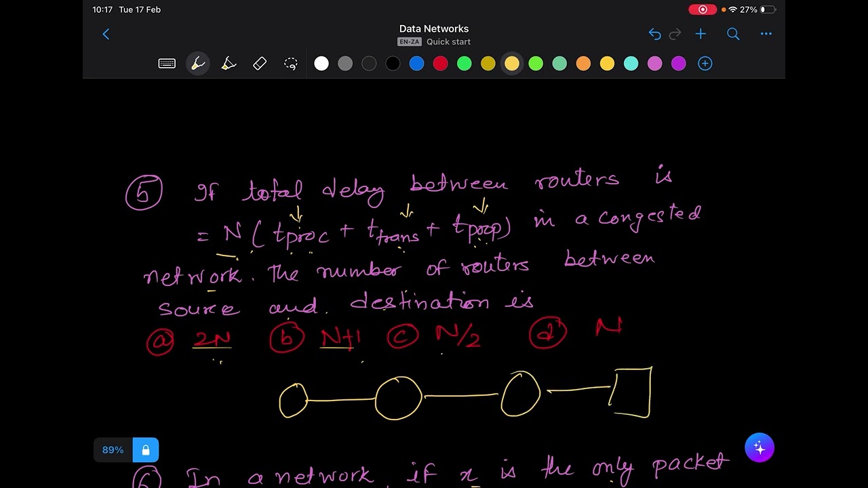Screen dimensions: 868x488
Task: Pick the mint green color swatch
Action: [559, 64]
